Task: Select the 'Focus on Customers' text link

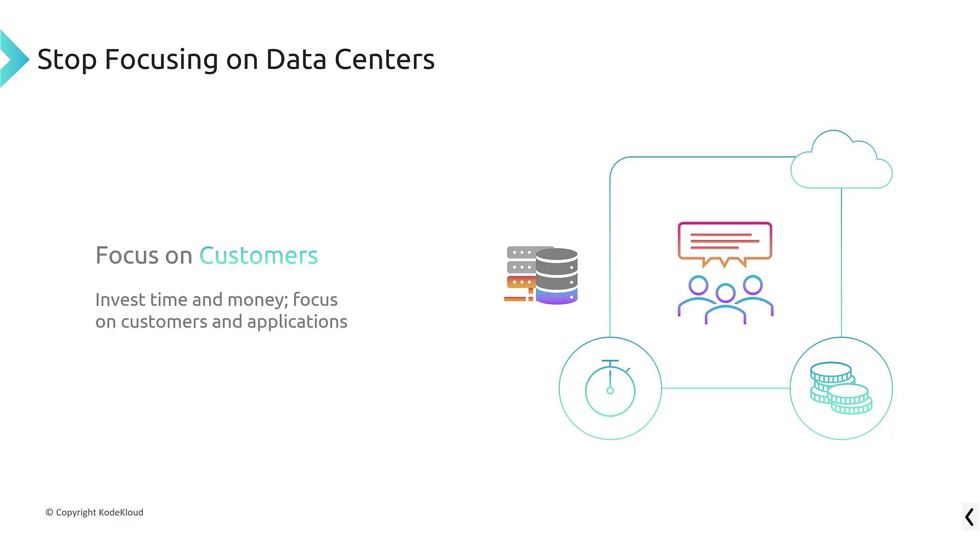Action: [207, 254]
